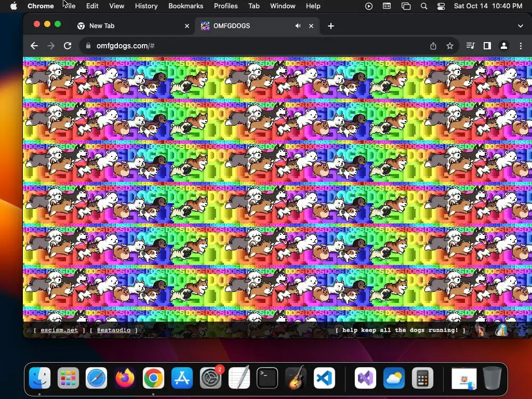Open the Tab menu
The width and height of the screenshot is (532, 399).
pos(254,6)
